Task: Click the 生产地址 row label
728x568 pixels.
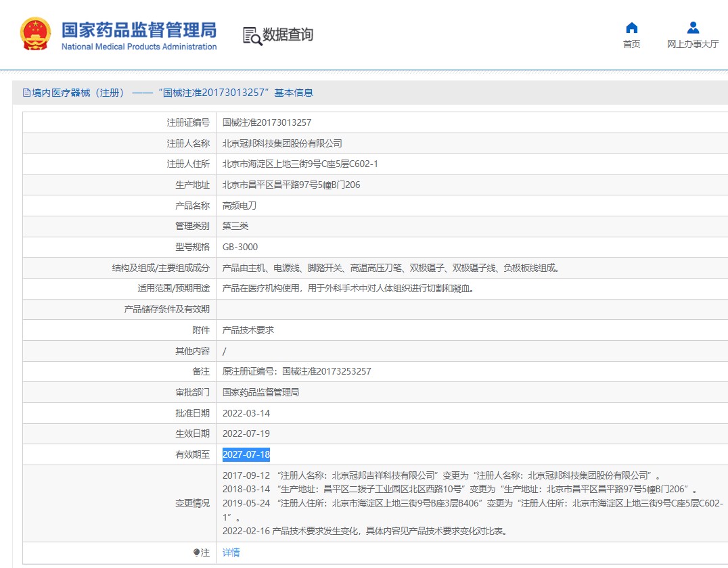Action: pos(192,185)
